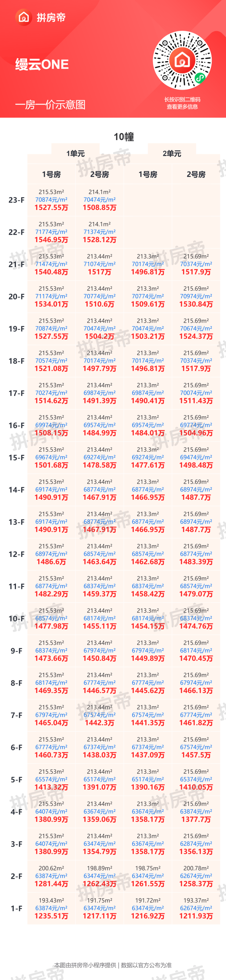Click the 1486.6万 price cell on 12-F
This screenshot has width=226, height=980.
tap(51, 562)
